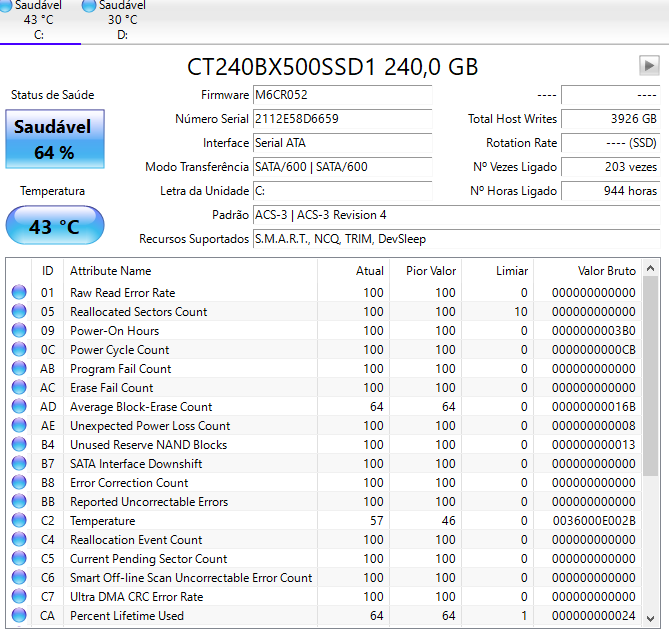Click the drive letter field C:
Screen dimensions: 669x631
[x=342, y=191]
